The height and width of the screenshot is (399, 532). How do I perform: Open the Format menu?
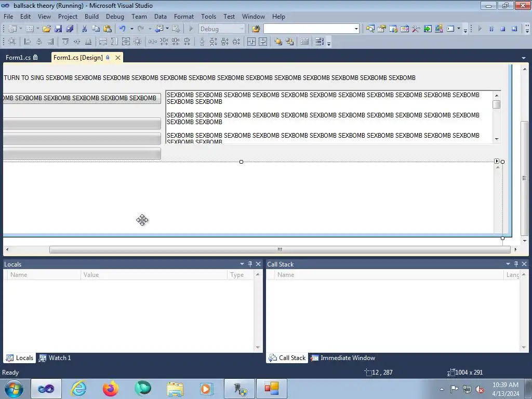click(x=184, y=16)
